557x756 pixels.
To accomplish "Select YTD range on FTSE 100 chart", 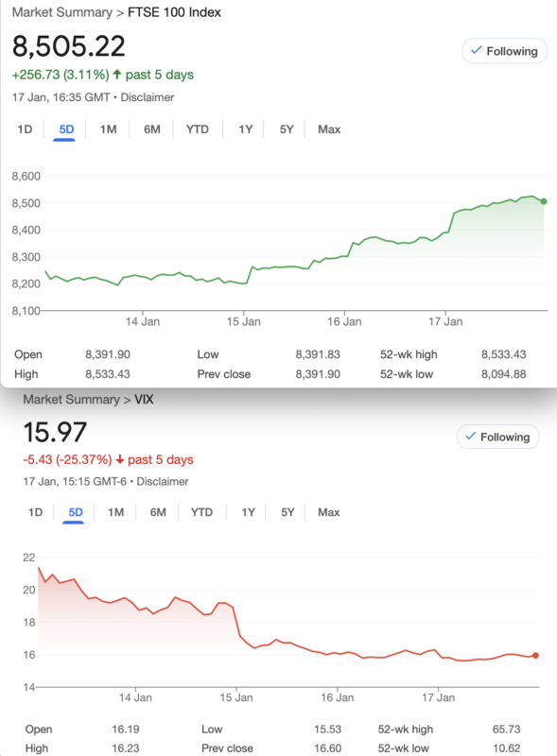I will (x=198, y=129).
